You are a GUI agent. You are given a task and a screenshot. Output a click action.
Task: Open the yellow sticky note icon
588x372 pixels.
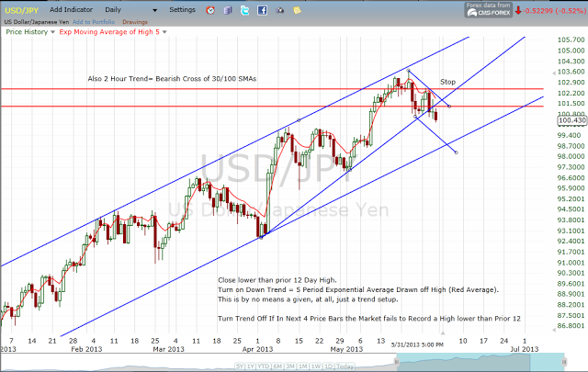[x=297, y=10]
